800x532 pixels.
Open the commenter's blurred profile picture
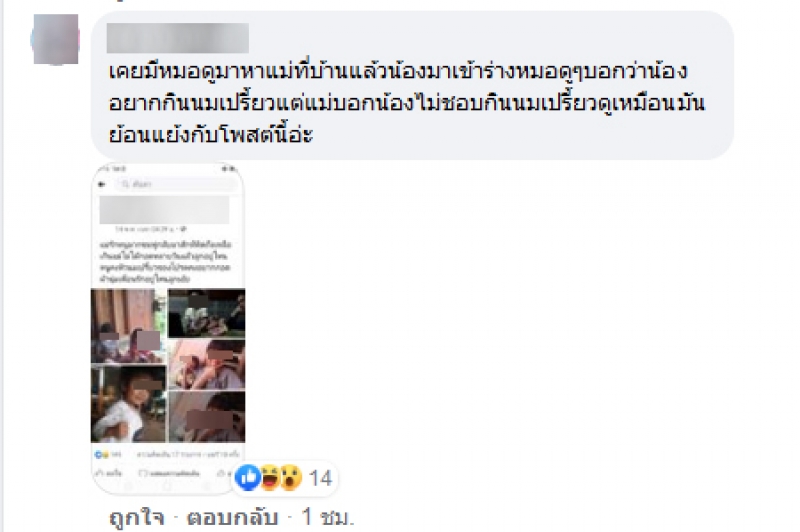pos(56,40)
